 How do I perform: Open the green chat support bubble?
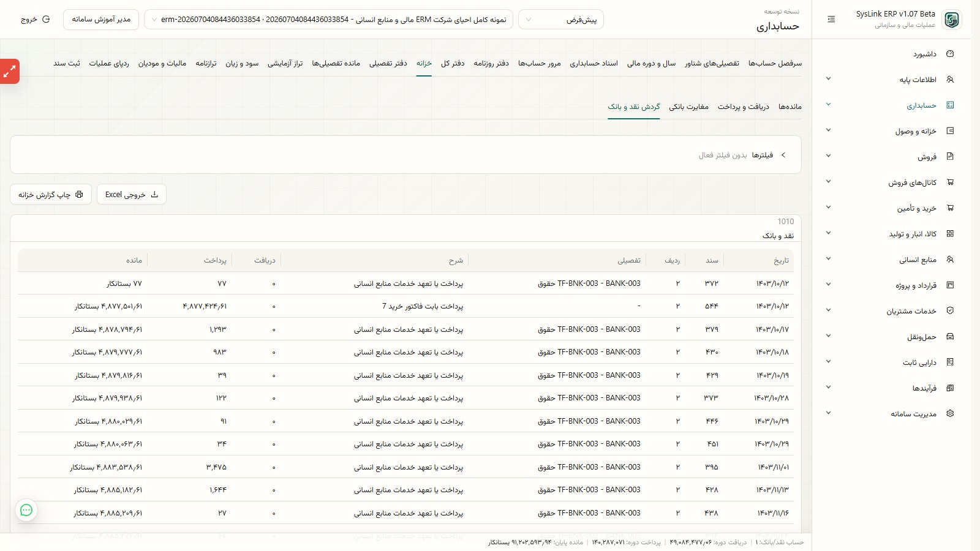(x=26, y=510)
